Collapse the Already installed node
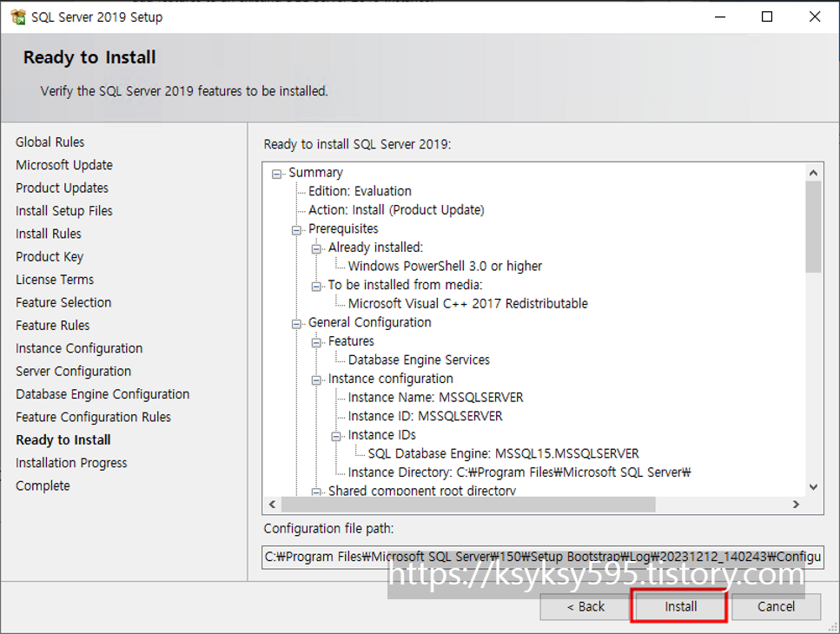 316,249
